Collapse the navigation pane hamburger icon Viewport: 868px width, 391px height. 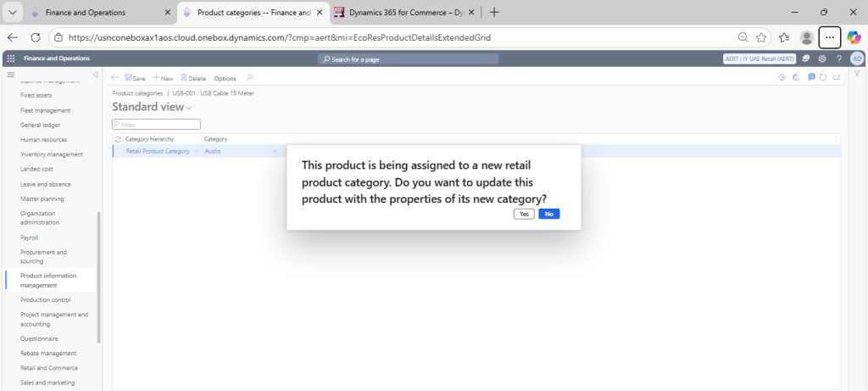10,75
